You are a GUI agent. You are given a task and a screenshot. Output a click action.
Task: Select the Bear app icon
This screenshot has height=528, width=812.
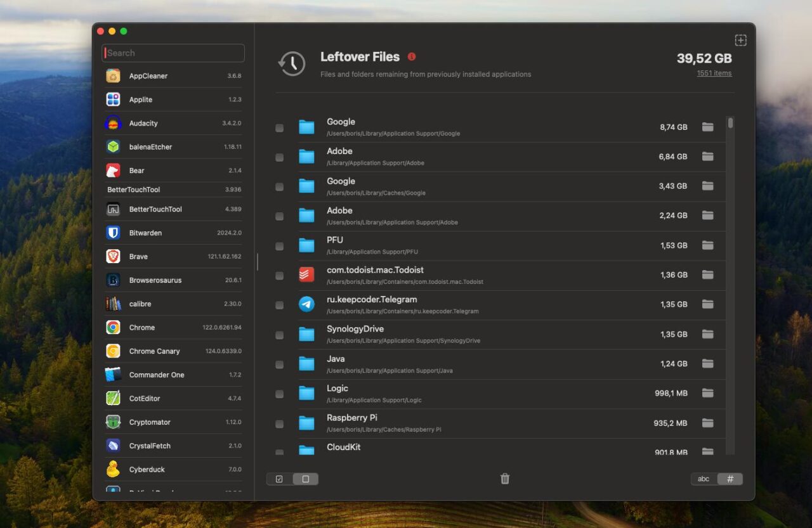click(x=113, y=171)
